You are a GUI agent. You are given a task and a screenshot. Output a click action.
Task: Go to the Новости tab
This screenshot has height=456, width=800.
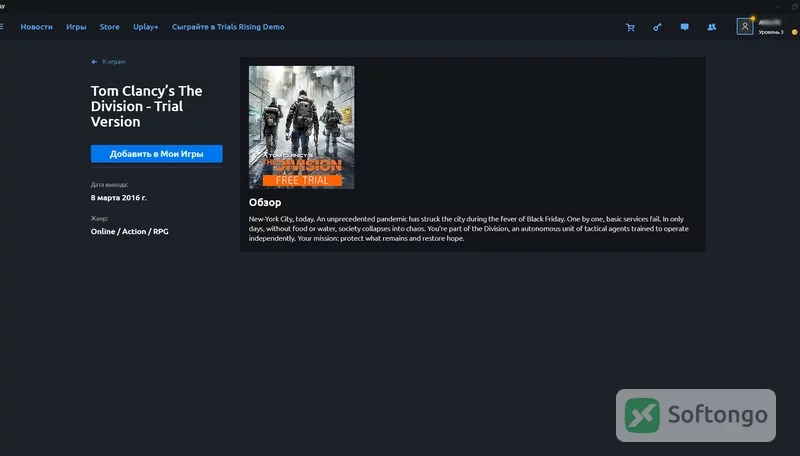[36, 27]
